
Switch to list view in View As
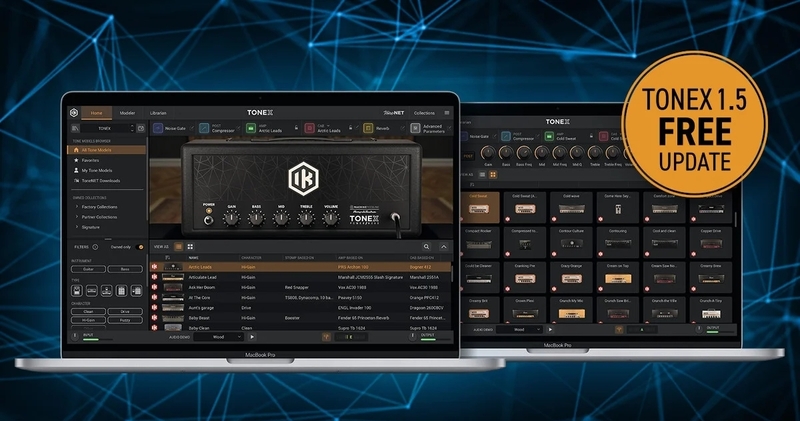coord(179,246)
